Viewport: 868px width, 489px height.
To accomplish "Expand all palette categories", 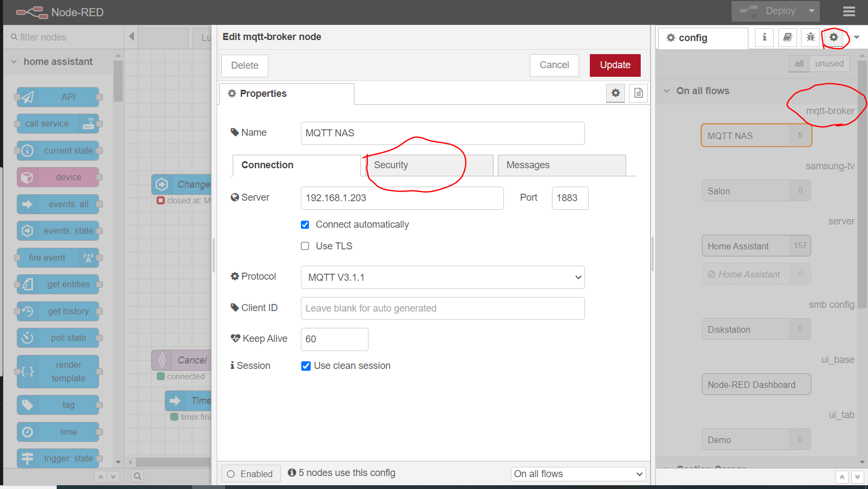I will point(113,477).
